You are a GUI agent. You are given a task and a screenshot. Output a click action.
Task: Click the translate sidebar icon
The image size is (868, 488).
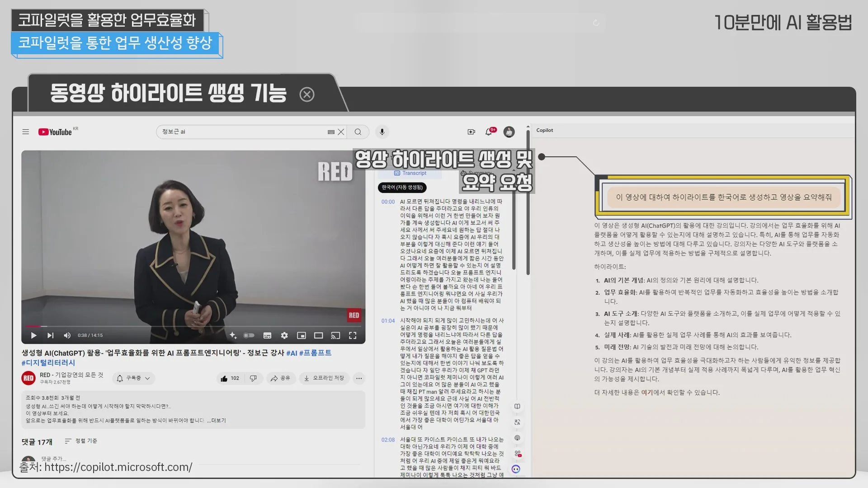517,422
